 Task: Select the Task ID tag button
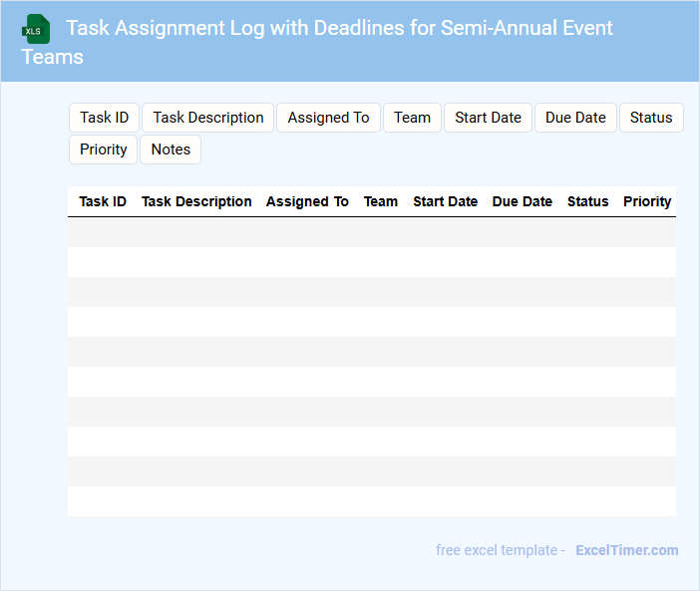(104, 118)
